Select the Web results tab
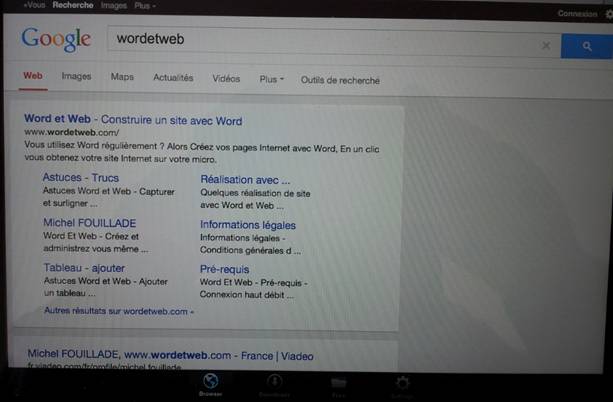Viewport: 613px width, 402px height. pos(33,75)
